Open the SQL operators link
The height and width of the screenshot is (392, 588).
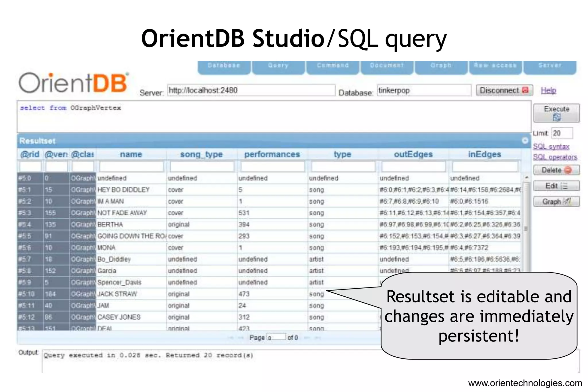(555, 157)
